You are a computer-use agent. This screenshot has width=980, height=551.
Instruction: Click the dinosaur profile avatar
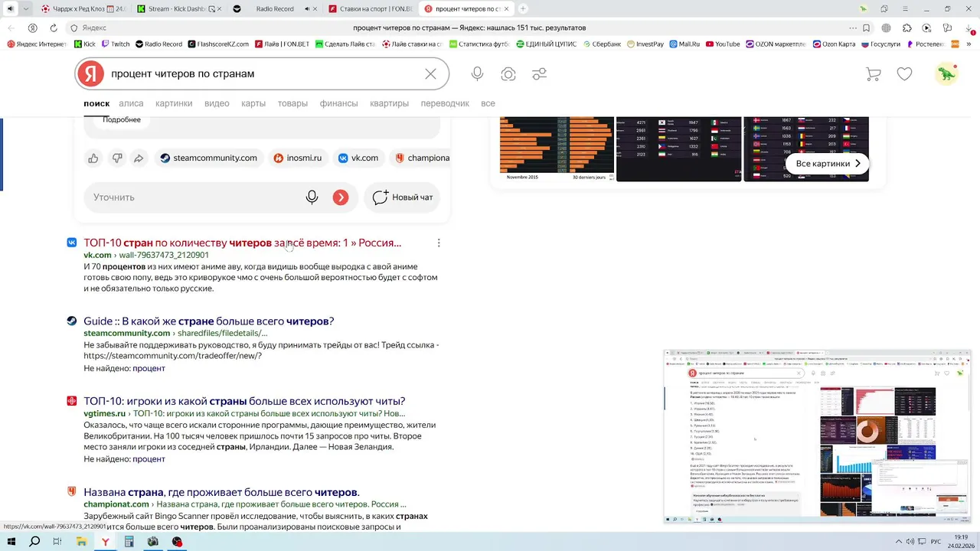click(x=947, y=73)
